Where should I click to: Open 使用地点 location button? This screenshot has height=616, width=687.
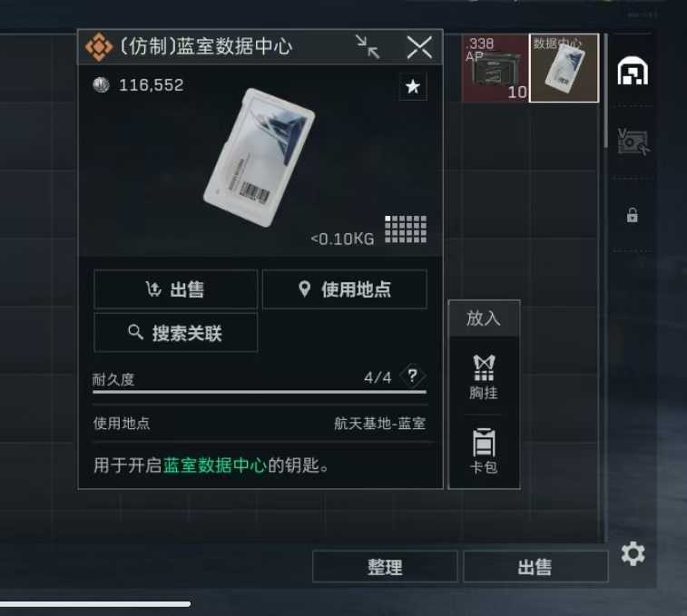click(344, 289)
